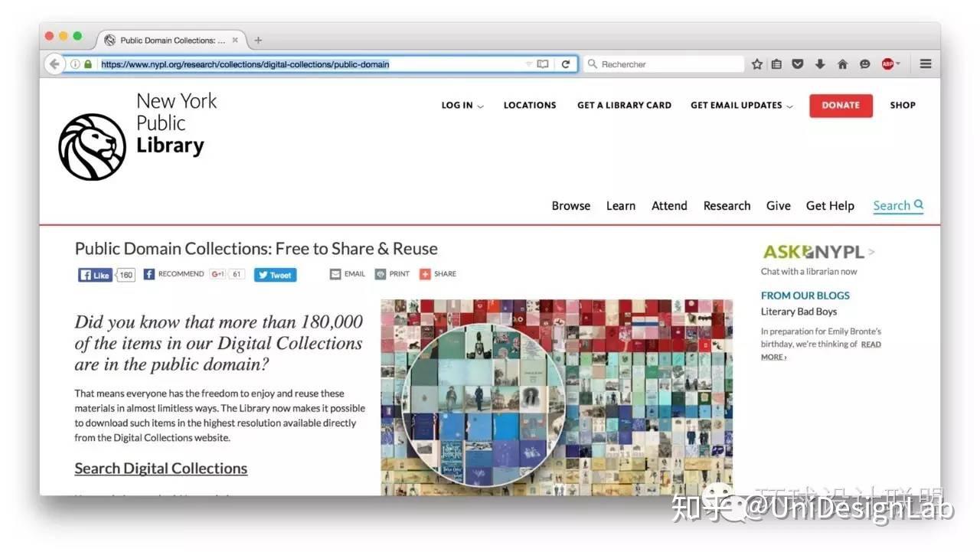Open the Get Help menu
Screen dimensions: 980x552
830,206
